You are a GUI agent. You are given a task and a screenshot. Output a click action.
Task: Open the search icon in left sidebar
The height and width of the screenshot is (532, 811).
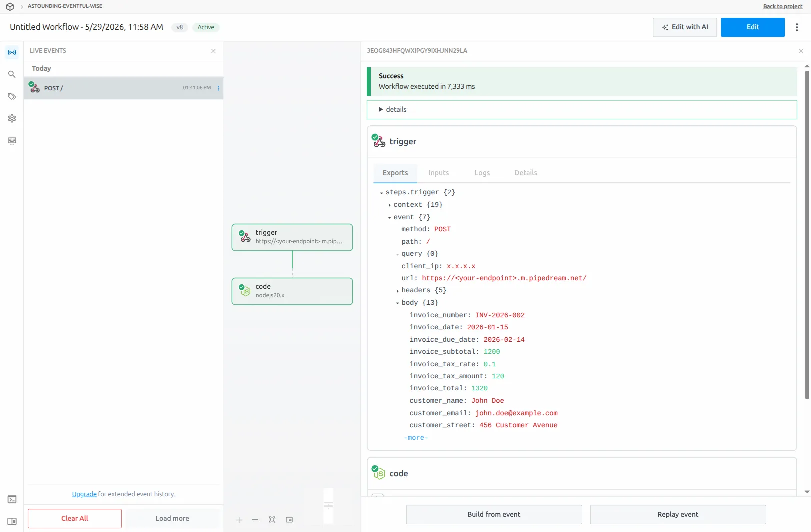tap(12, 74)
